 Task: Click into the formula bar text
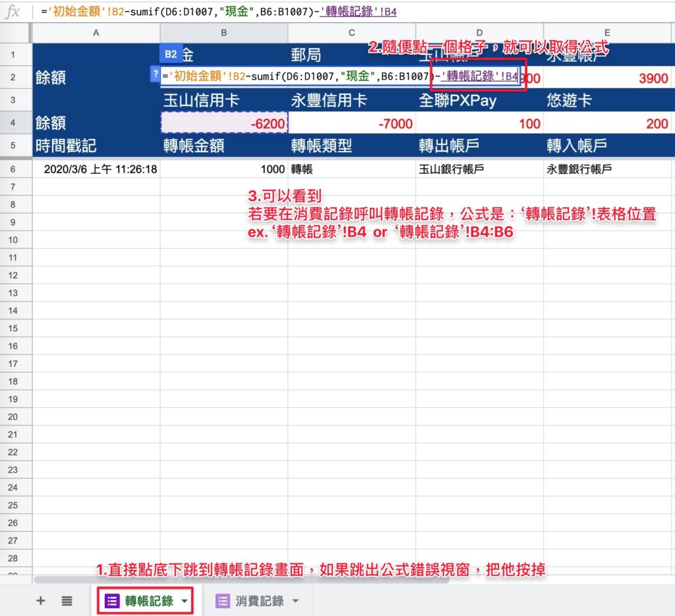click(219, 12)
